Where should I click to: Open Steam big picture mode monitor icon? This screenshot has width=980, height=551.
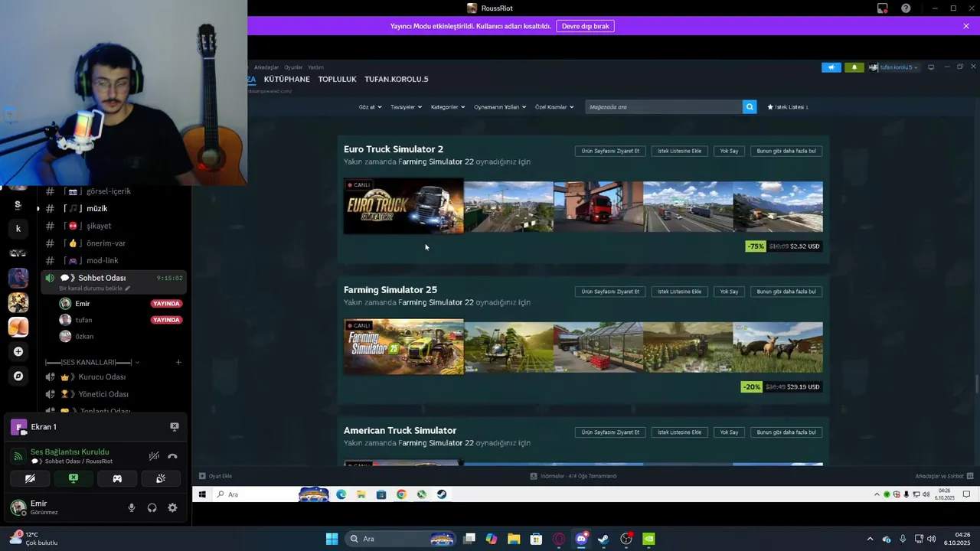click(931, 67)
